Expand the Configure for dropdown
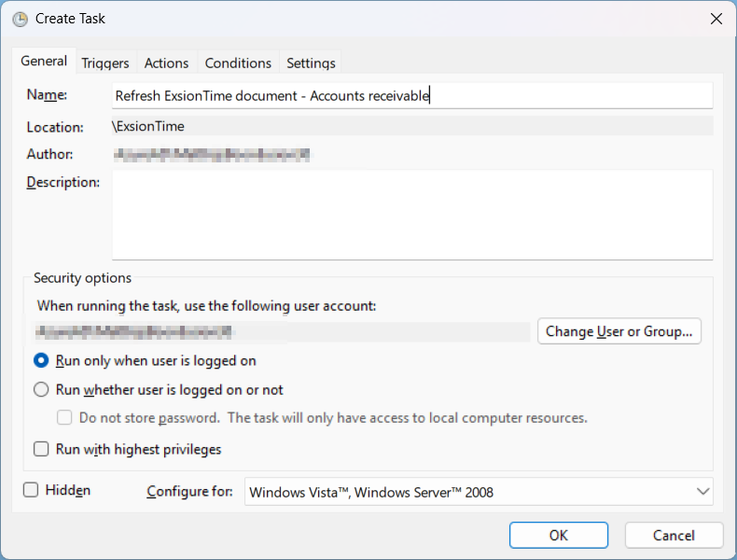Screen dimensions: 737x560 pos(479,492)
